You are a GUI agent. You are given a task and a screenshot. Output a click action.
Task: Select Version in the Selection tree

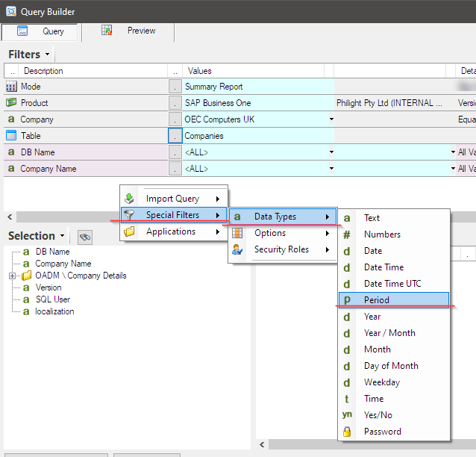coord(48,287)
